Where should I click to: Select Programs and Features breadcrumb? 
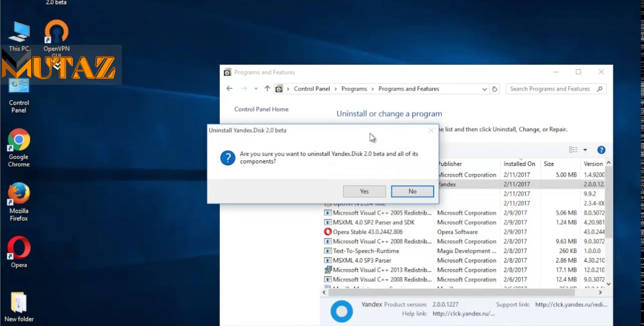point(409,89)
